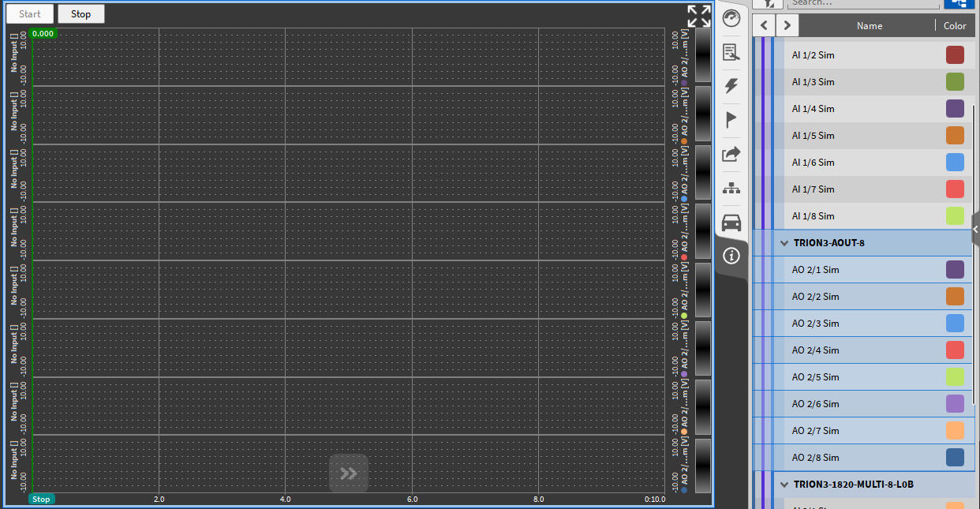Collapse the TRION3-1820-MULTI-8-L0B group

click(x=784, y=485)
